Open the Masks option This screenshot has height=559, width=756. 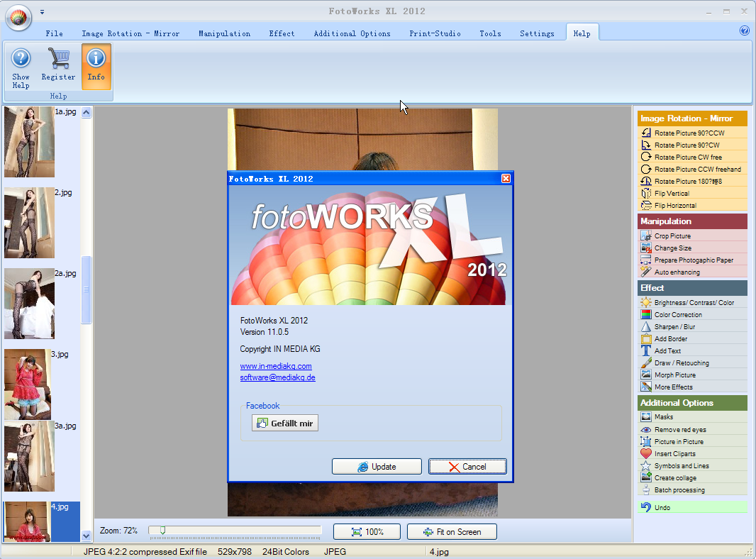pos(692,416)
